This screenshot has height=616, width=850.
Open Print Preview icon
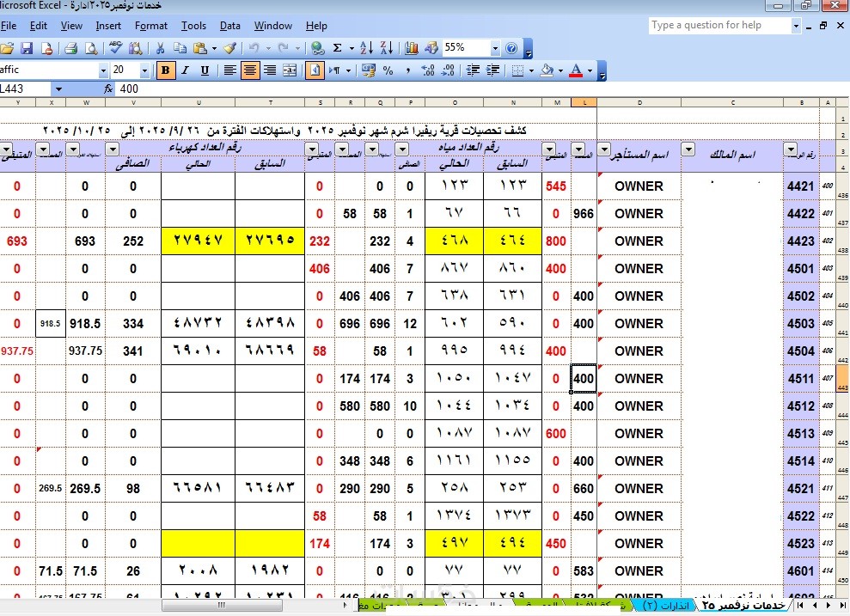(91, 48)
